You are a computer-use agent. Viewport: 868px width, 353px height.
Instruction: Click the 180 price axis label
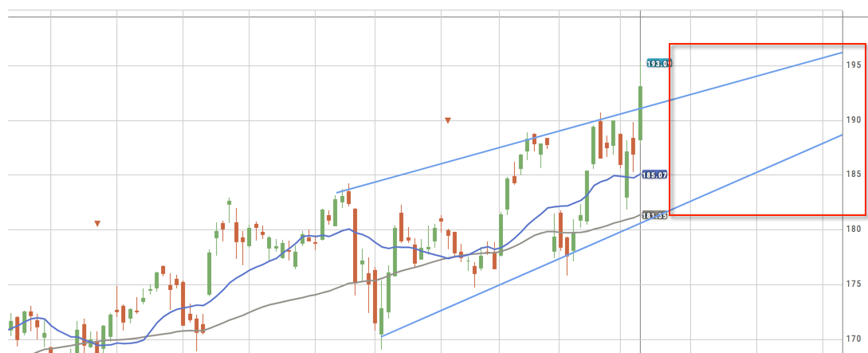[854, 229]
